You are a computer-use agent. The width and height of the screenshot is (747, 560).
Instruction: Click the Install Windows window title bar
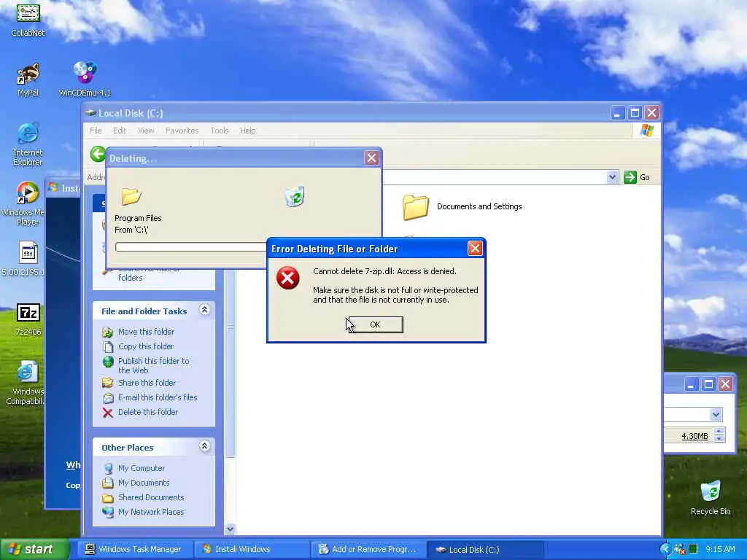[x=63, y=188]
